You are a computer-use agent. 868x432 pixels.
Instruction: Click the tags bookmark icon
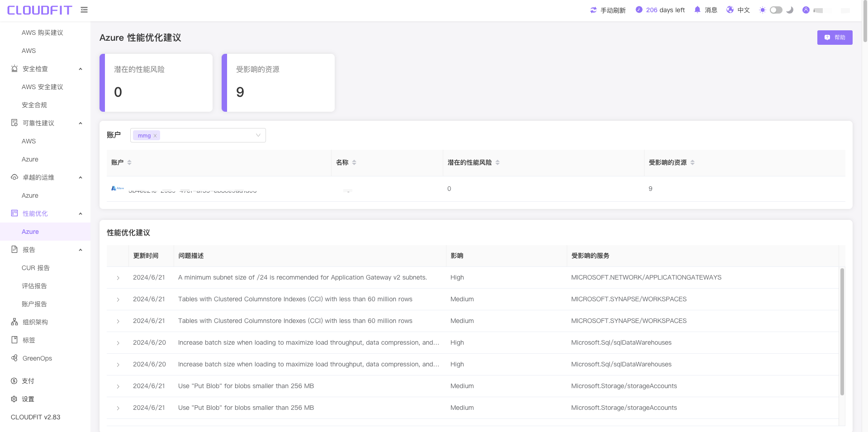coord(14,340)
